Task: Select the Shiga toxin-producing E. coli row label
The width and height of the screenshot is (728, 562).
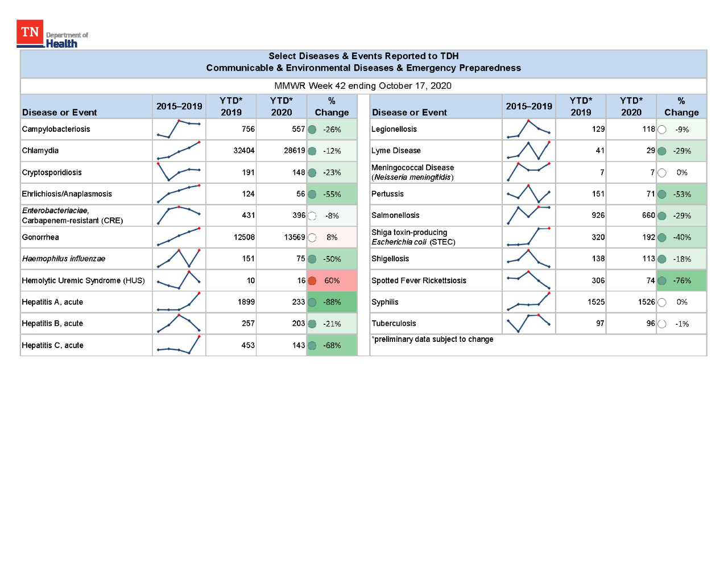Action: point(413,237)
